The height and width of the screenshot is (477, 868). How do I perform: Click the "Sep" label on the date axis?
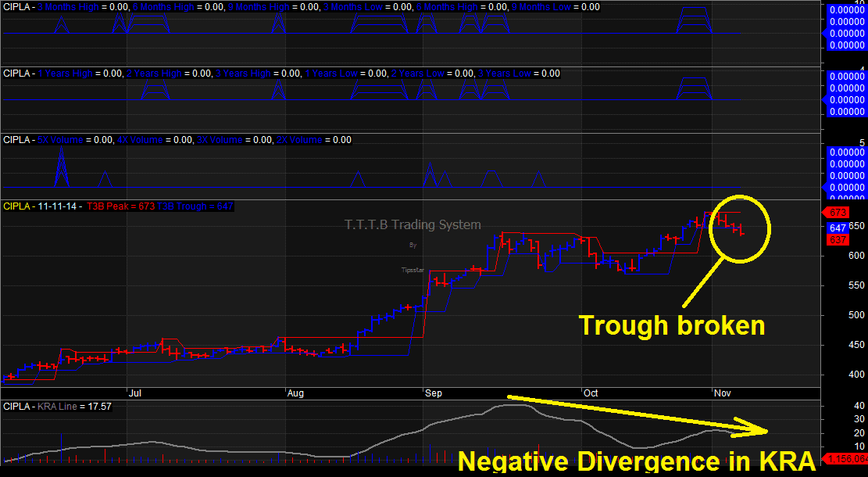point(434,393)
